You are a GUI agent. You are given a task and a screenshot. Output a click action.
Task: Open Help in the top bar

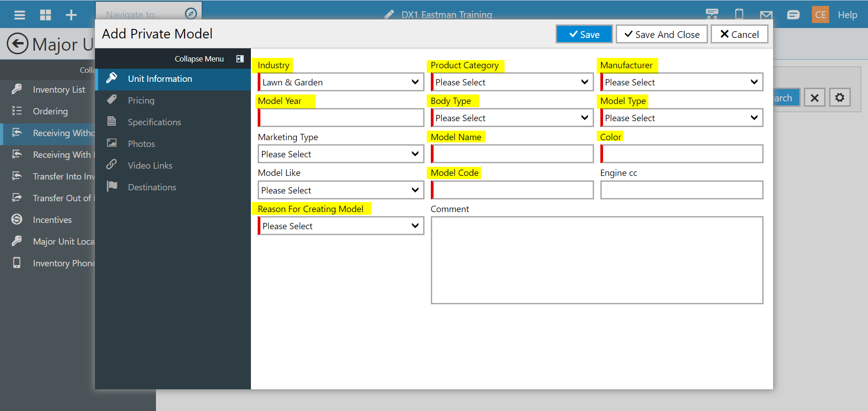pos(847,15)
